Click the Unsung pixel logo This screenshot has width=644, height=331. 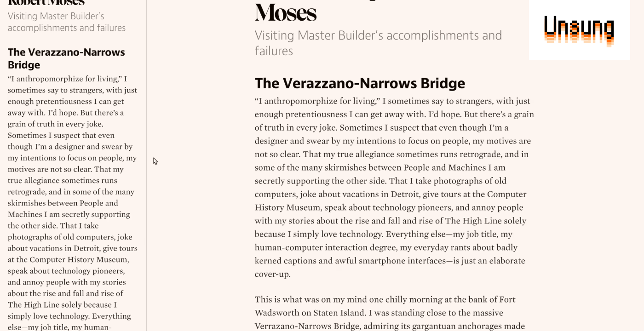[x=579, y=30]
